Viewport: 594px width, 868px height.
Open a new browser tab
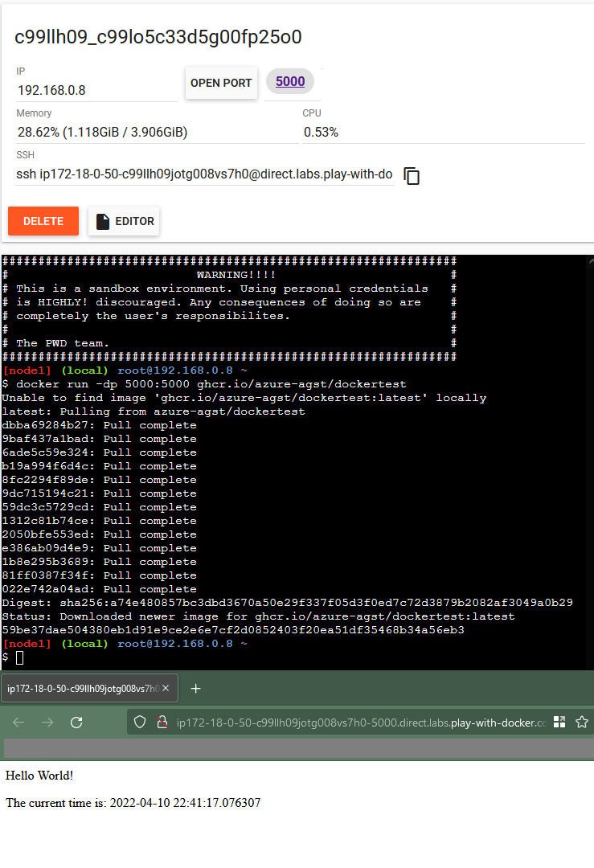point(195,688)
